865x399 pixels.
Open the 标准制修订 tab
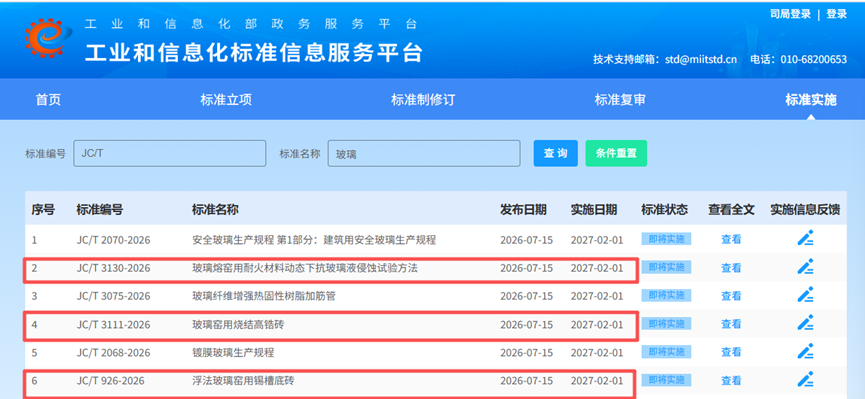click(423, 100)
